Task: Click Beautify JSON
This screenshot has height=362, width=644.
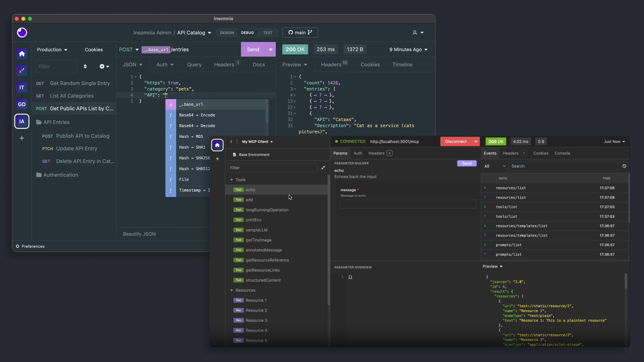Action: pyautogui.click(x=139, y=234)
